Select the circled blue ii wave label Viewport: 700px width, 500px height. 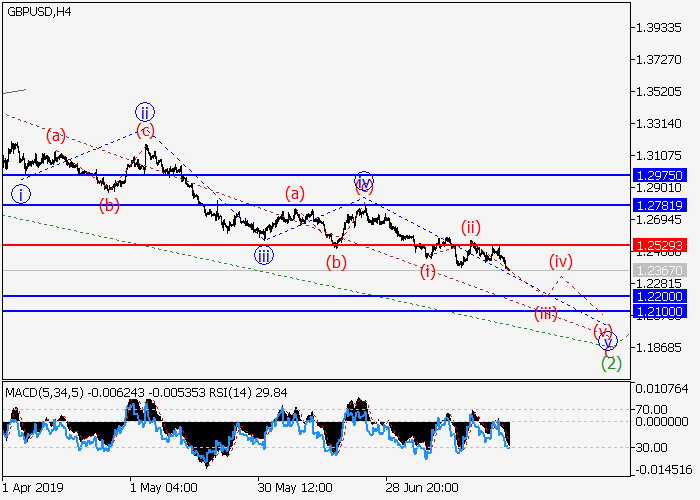[x=145, y=111]
